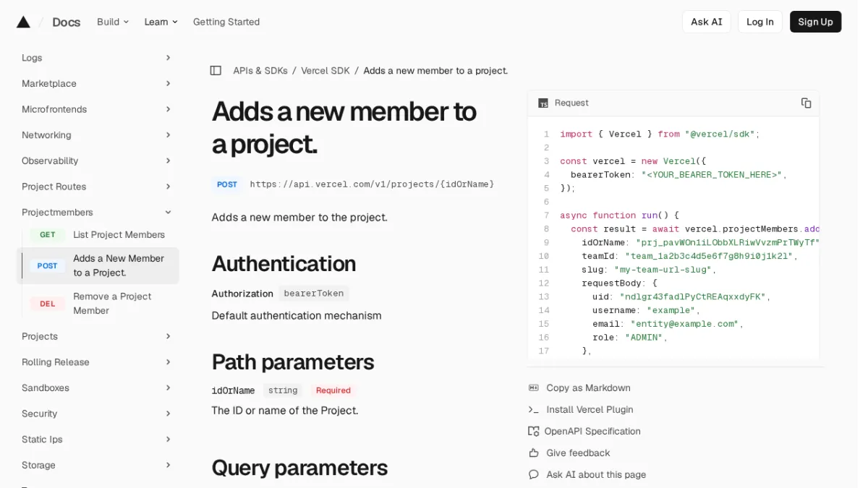Image resolution: width=868 pixels, height=488 pixels.
Task: Click the Query parameters heading
Action: [x=299, y=468]
